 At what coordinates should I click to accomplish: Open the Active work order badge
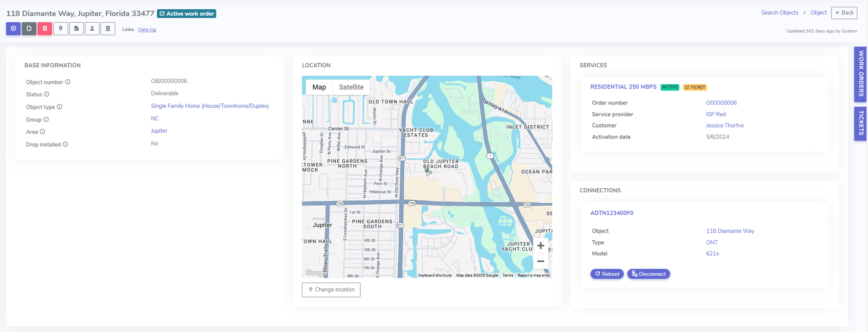coord(187,14)
